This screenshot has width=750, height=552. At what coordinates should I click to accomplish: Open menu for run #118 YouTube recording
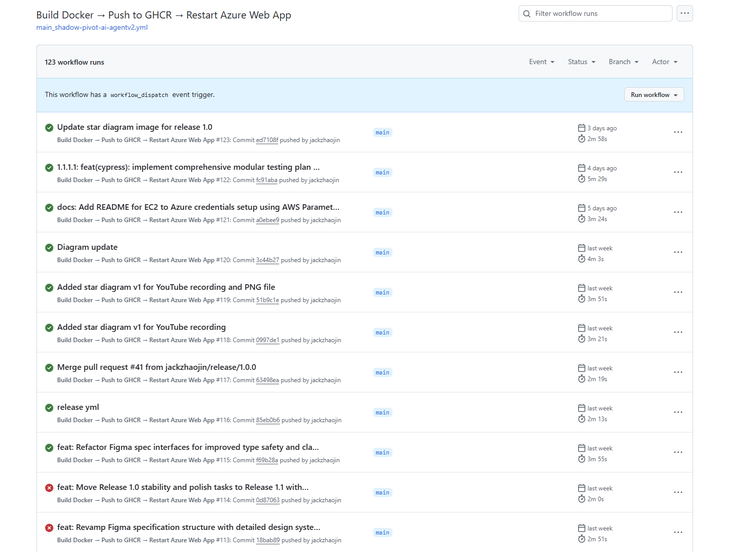pyautogui.click(x=678, y=332)
